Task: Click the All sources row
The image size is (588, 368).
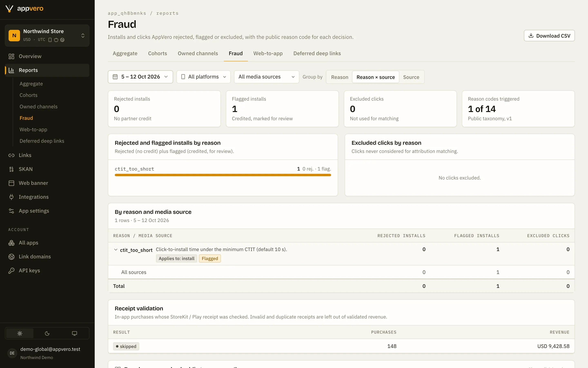Action: pyautogui.click(x=341, y=272)
